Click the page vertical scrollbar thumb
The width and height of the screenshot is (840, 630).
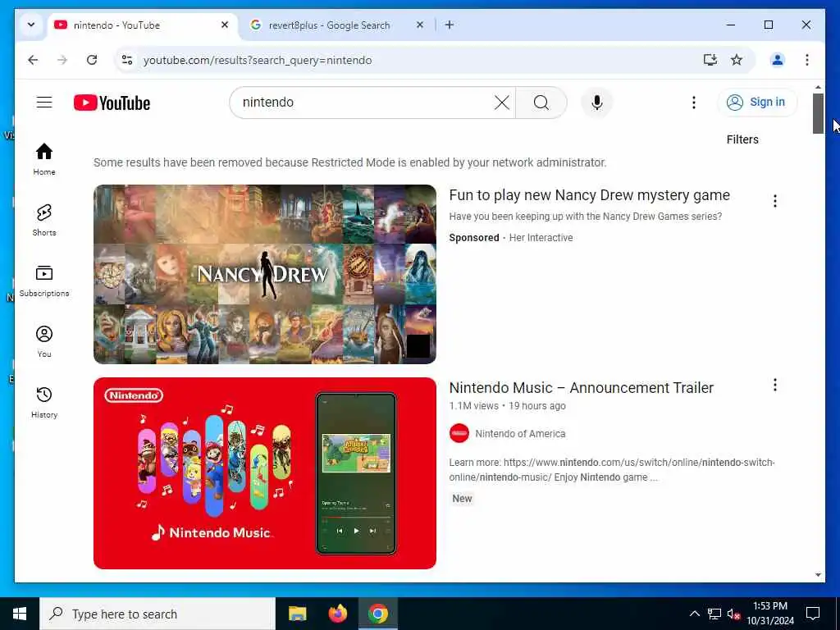click(818, 113)
